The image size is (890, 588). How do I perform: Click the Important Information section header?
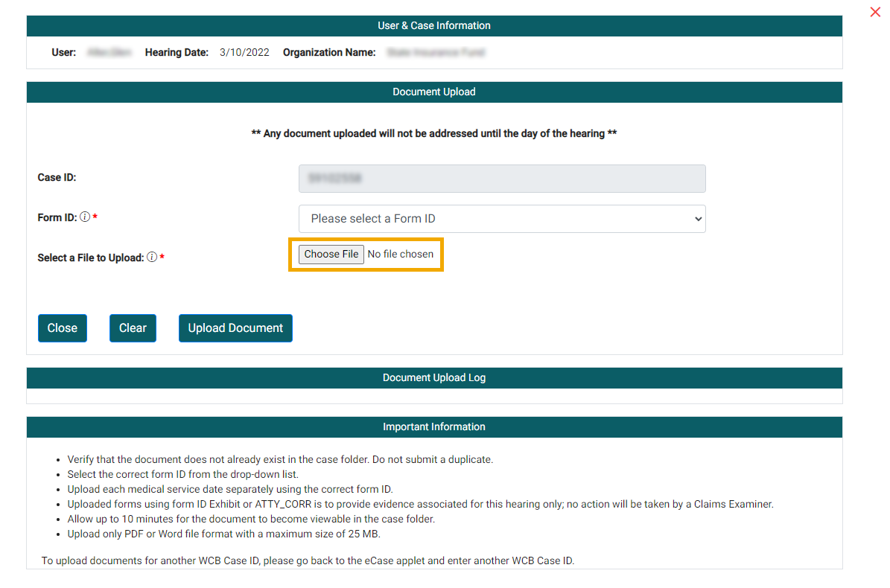(x=434, y=427)
